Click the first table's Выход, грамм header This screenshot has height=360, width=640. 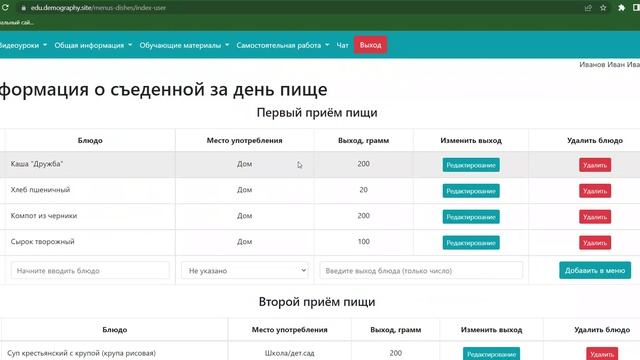[363, 140]
